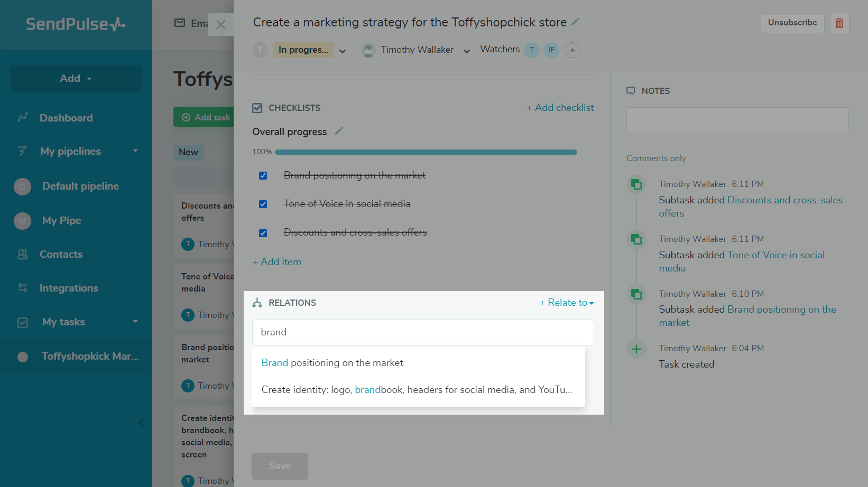Expand the My pipelines menu
Screen dimensions: 868x487
pos(135,151)
